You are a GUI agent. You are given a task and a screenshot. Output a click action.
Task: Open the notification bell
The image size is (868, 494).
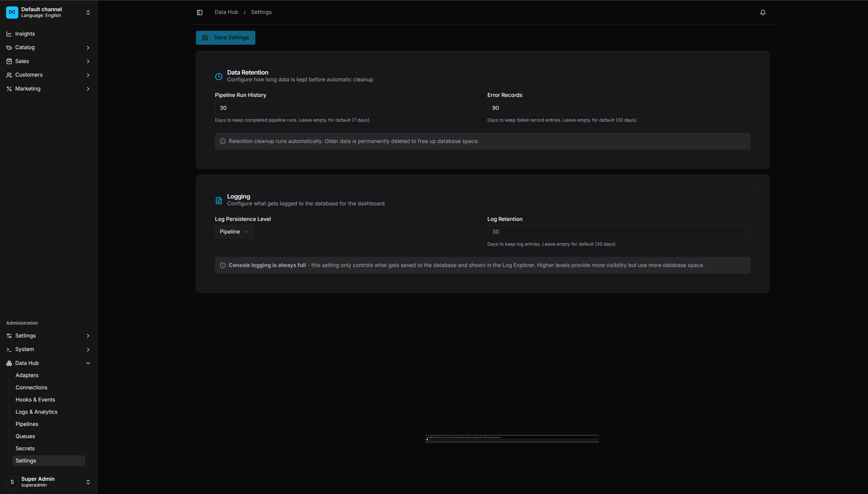[x=763, y=13]
